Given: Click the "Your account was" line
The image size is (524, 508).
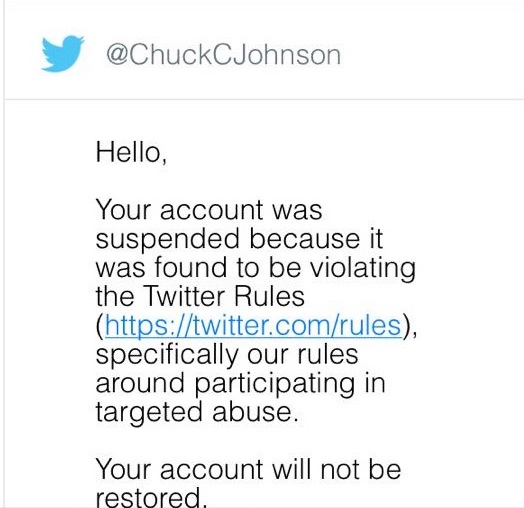Looking at the screenshot, I should coord(209,210).
